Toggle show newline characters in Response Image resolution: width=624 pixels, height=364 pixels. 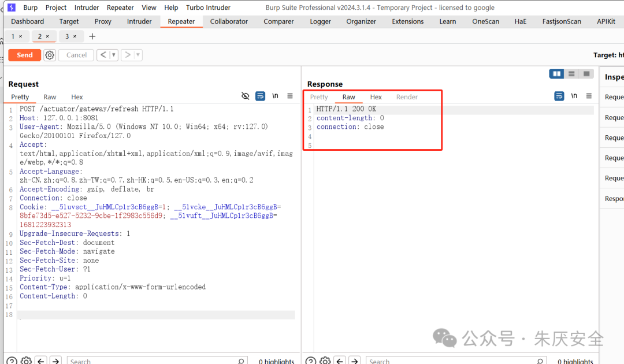pos(574,96)
